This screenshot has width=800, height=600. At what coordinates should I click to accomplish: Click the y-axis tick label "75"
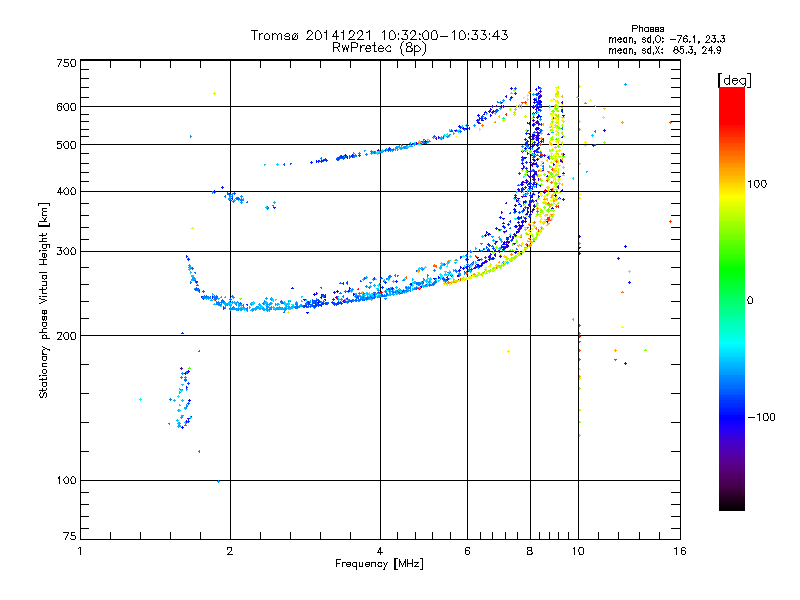tap(70, 536)
